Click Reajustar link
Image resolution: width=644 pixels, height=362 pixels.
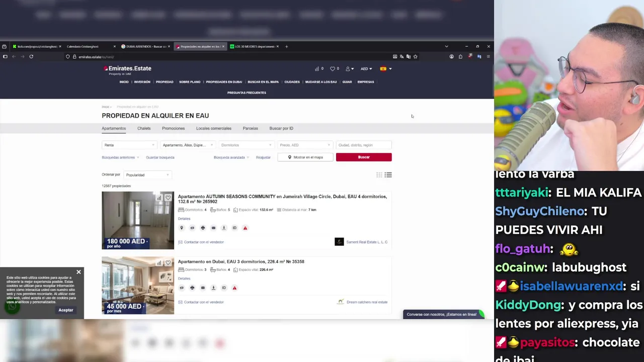[263, 157]
